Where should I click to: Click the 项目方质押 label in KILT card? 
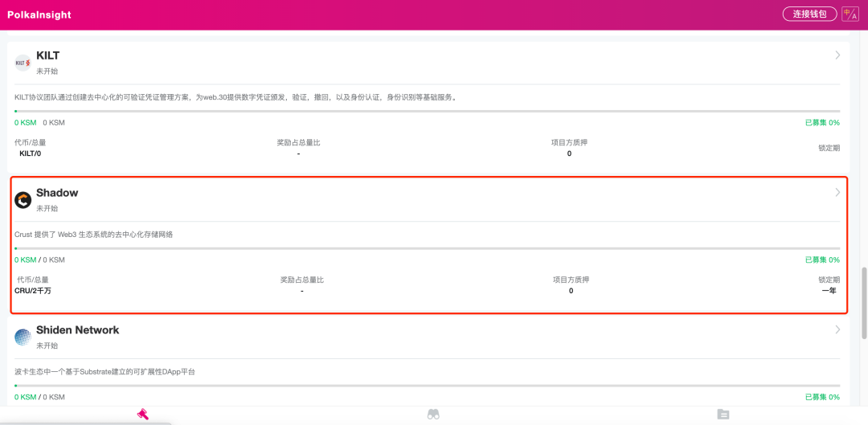(569, 142)
